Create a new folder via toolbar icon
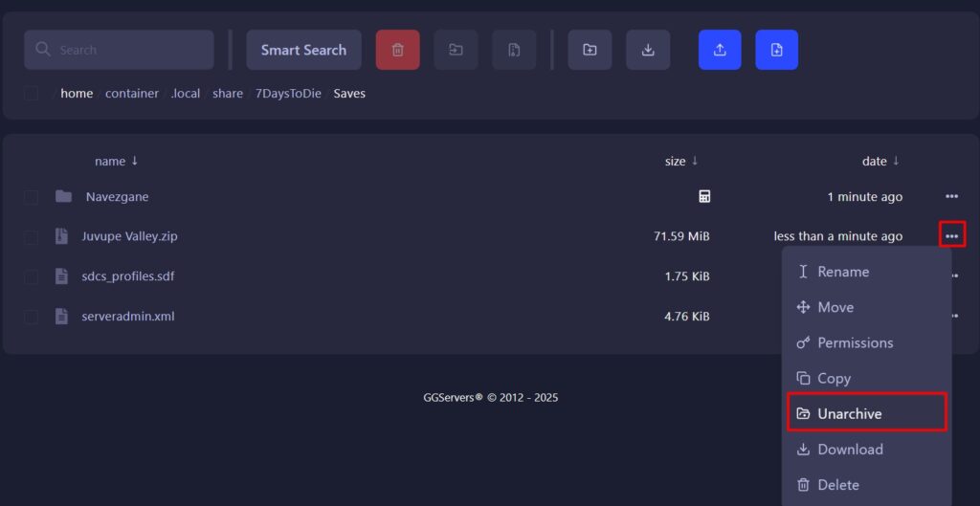 click(x=590, y=50)
